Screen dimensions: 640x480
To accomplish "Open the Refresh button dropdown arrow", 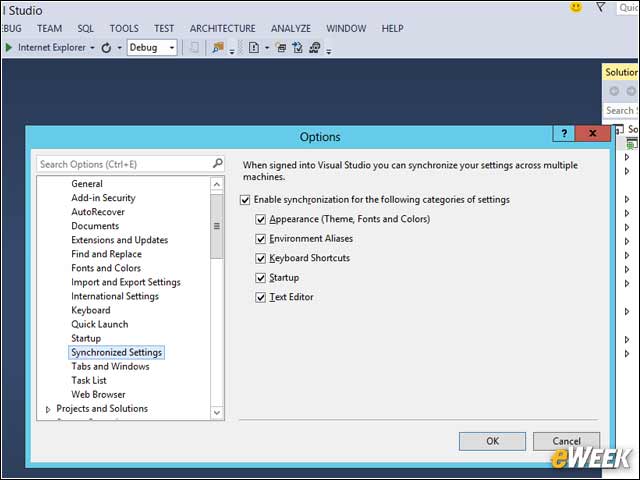I will click(x=120, y=48).
